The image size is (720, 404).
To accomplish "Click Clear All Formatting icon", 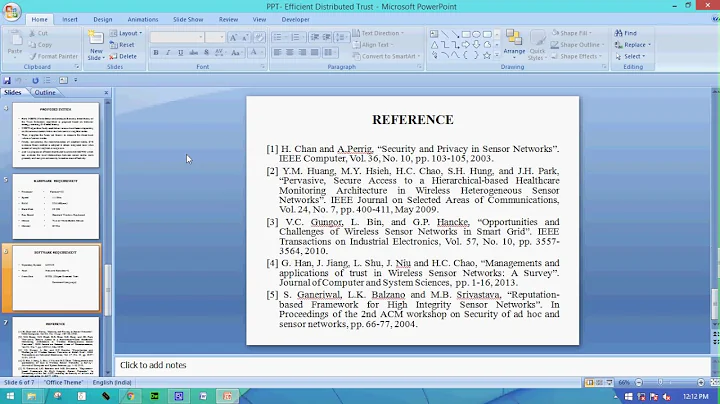I will pyautogui.click(x=259, y=38).
